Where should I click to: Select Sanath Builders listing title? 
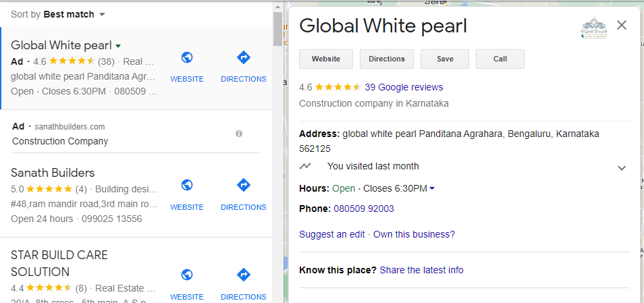pyautogui.click(x=53, y=173)
